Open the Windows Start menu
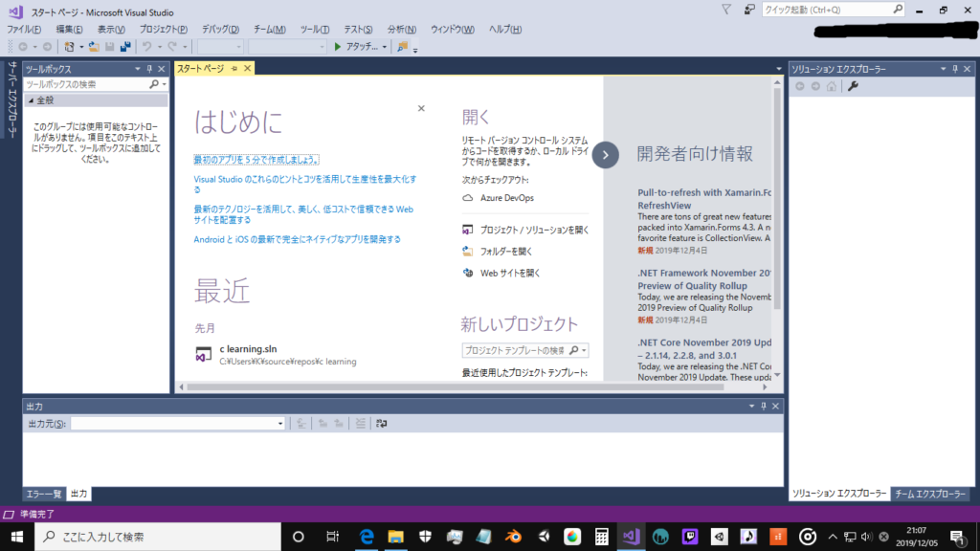 (17, 537)
